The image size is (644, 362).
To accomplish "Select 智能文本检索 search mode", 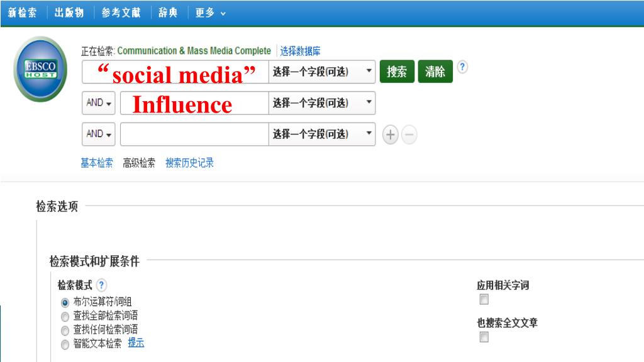I will pyautogui.click(x=65, y=345).
